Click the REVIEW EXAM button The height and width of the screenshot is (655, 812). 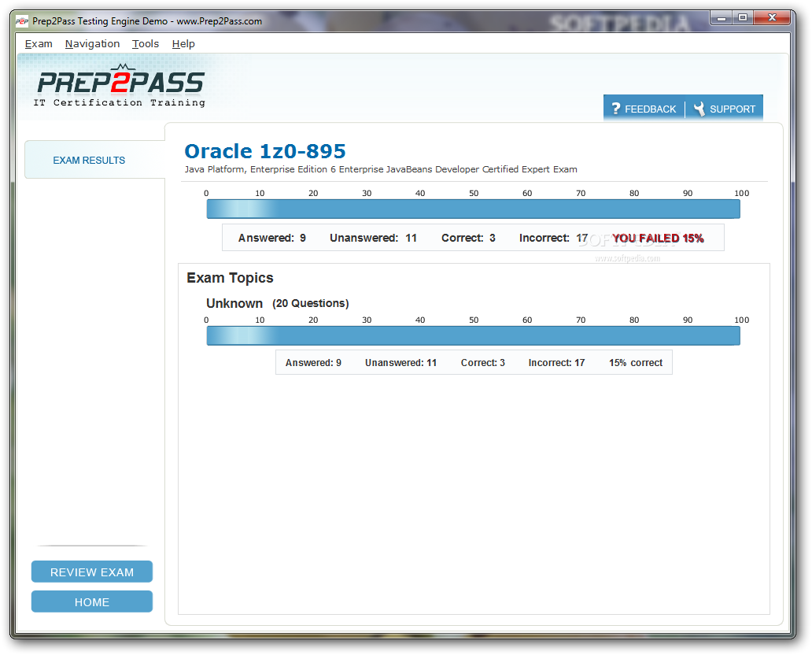pos(91,572)
